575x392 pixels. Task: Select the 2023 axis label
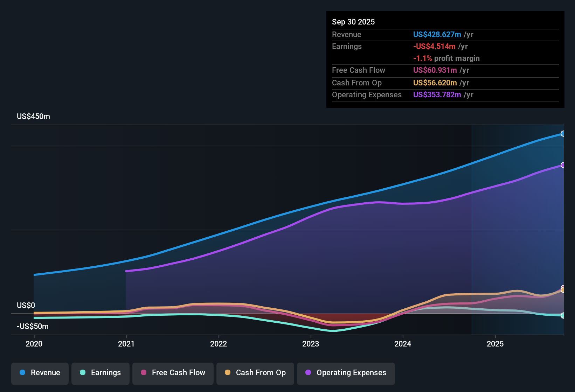(311, 344)
